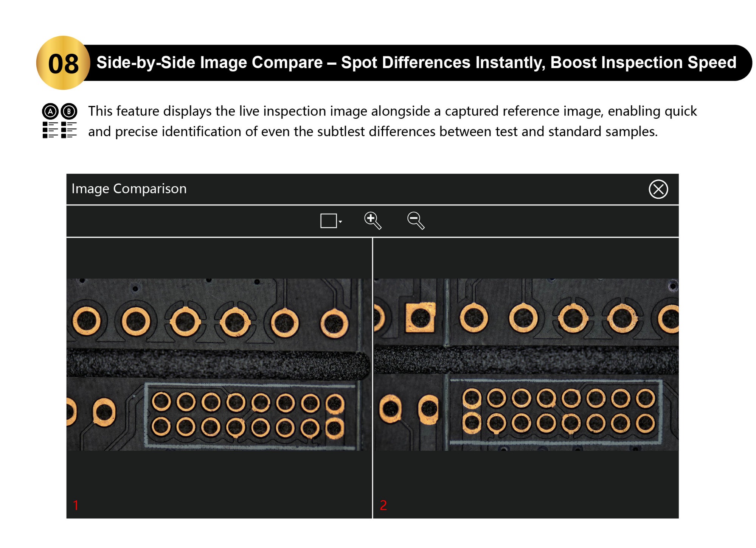Click the square gold pad in right image
The width and height of the screenshot is (756, 548).
point(420,317)
